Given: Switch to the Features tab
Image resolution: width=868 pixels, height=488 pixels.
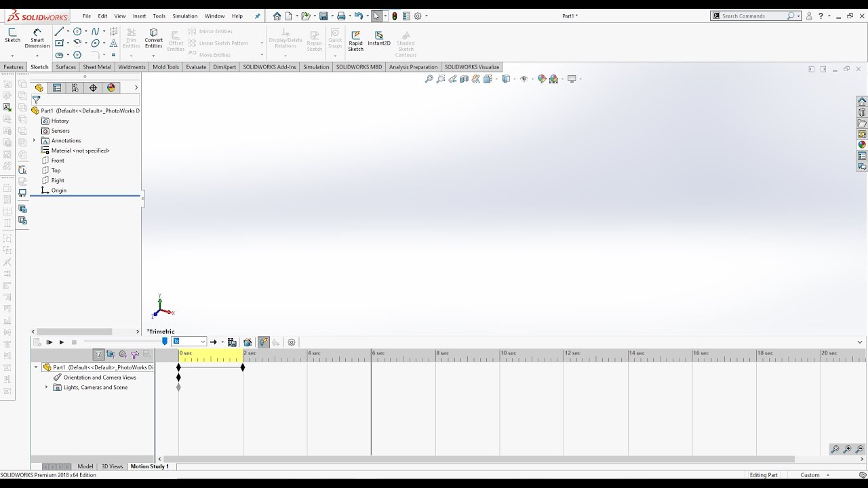Looking at the screenshot, I should click(14, 67).
